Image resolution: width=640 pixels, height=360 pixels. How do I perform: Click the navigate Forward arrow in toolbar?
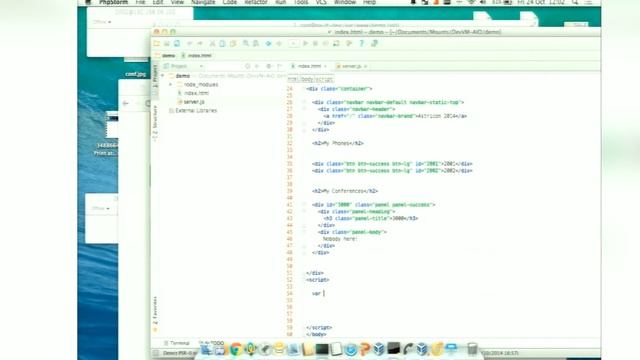279,43
